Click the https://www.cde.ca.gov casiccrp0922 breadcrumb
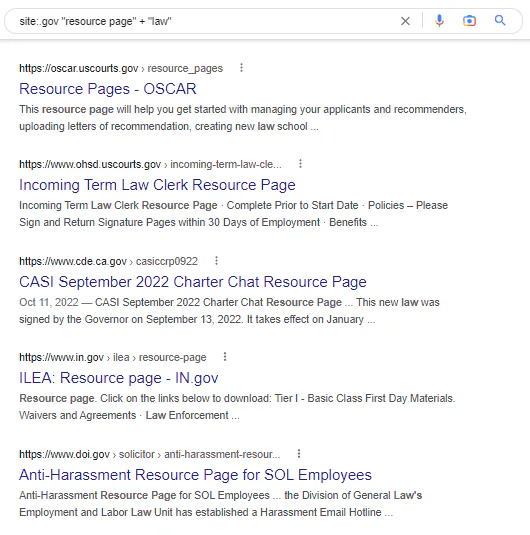The height and width of the screenshot is (535, 530). [108, 261]
